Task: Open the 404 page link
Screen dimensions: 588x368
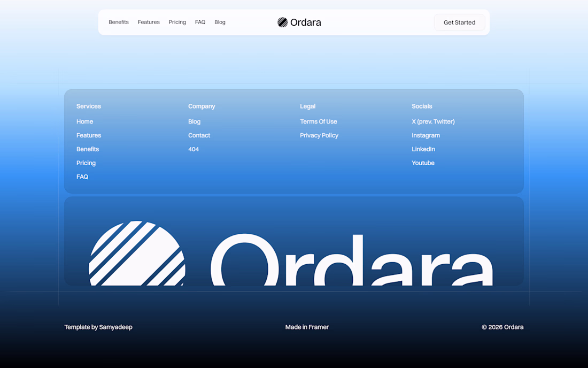Action: tap(193, 149)
